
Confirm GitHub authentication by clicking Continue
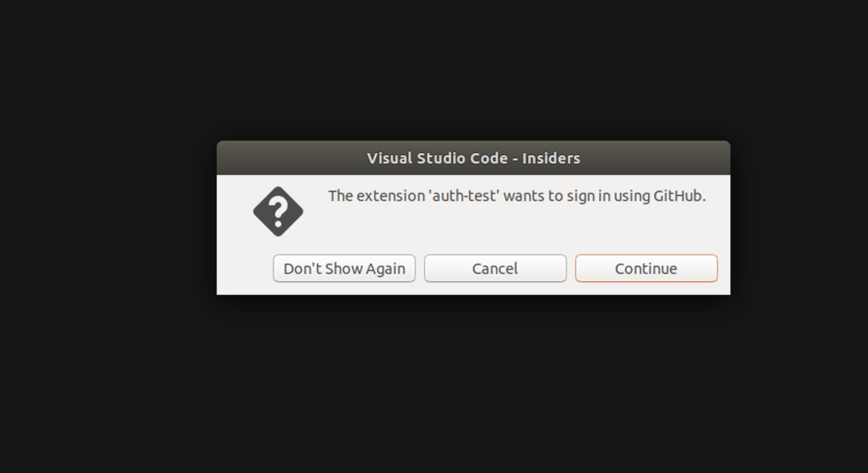click(646, 268)
